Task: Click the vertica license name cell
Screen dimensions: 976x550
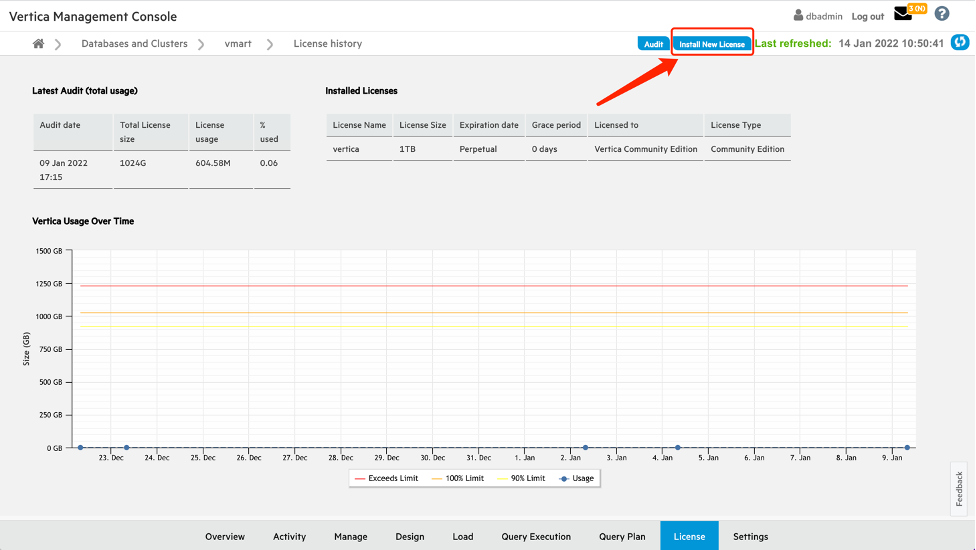Action: point(359,149)
